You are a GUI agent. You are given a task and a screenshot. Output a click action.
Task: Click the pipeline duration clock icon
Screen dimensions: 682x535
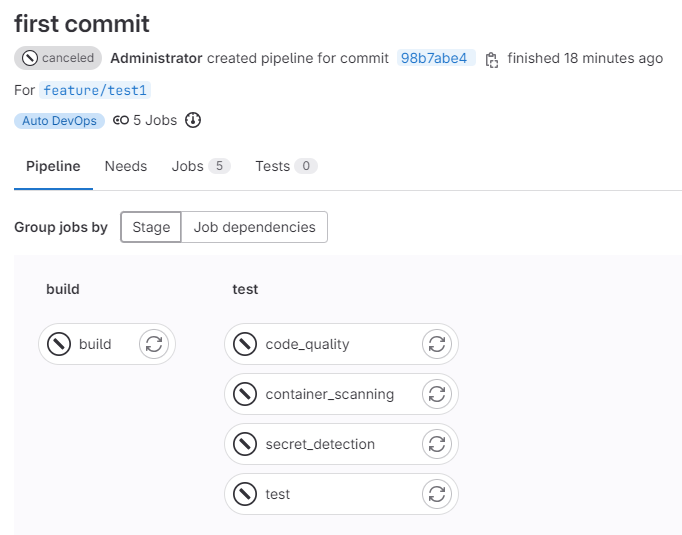pos(194,120)
